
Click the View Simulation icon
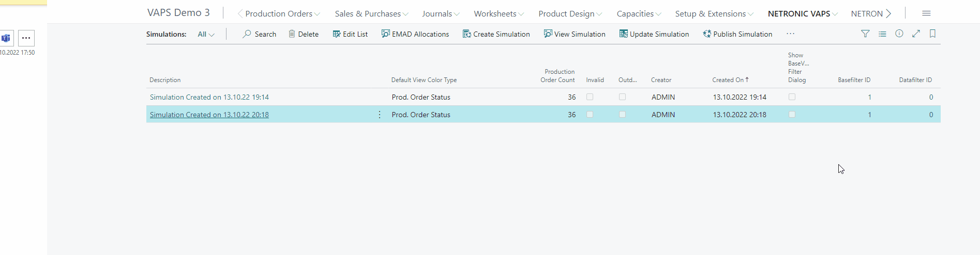tap(548, 34)
